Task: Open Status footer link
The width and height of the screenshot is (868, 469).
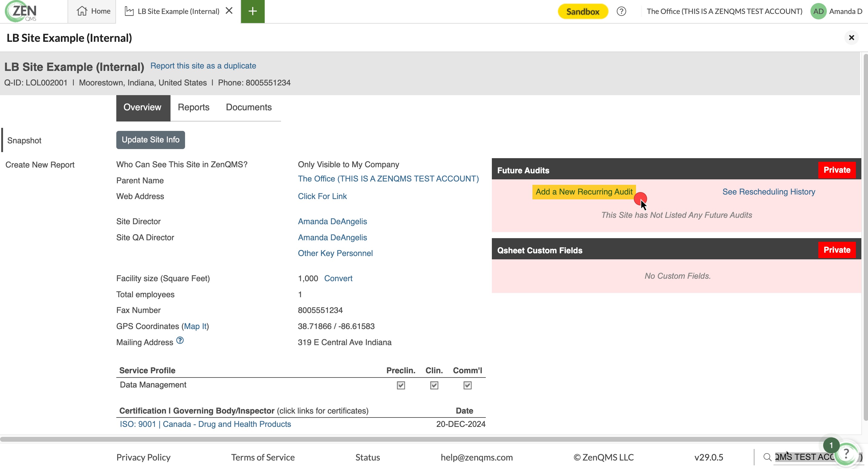Action: (x=368, y=457)
